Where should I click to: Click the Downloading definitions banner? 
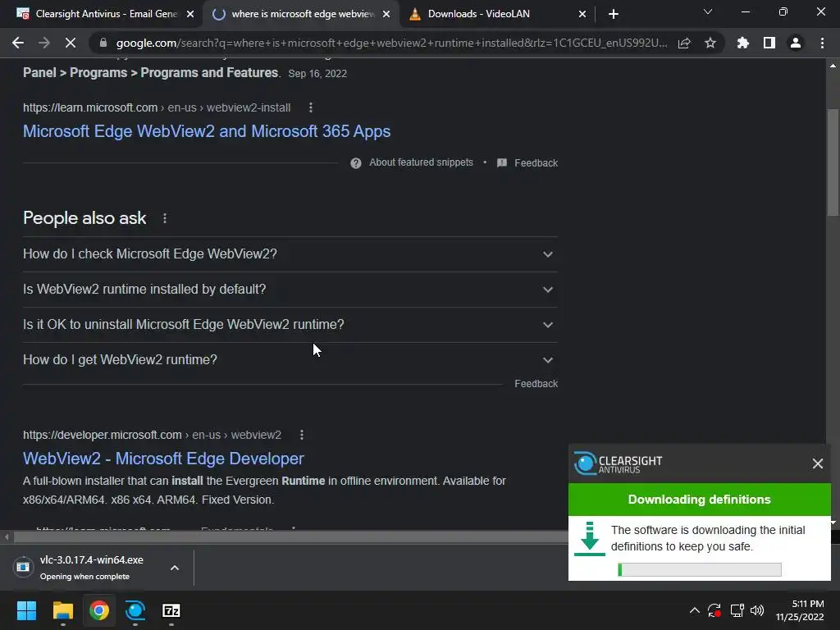tap(699, 500)
